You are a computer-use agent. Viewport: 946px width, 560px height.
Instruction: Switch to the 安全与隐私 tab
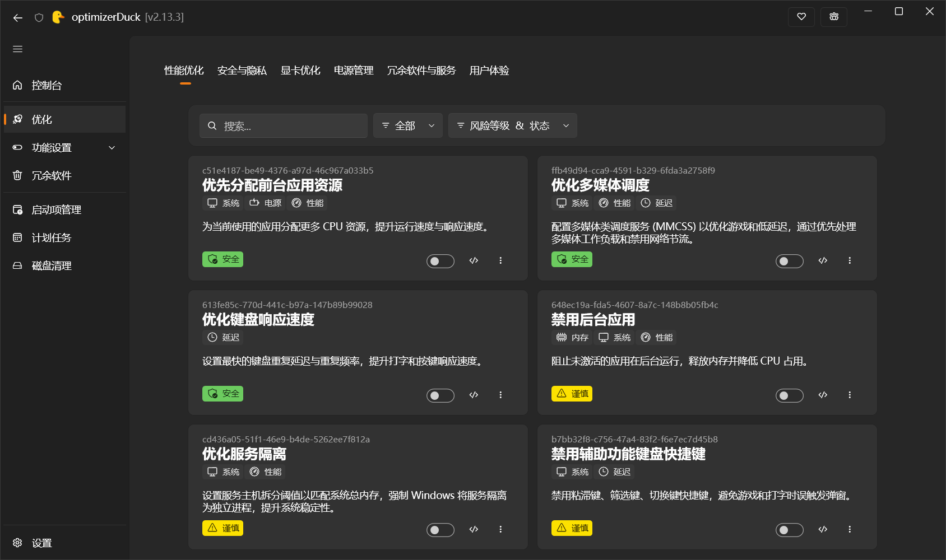[242, 71]
